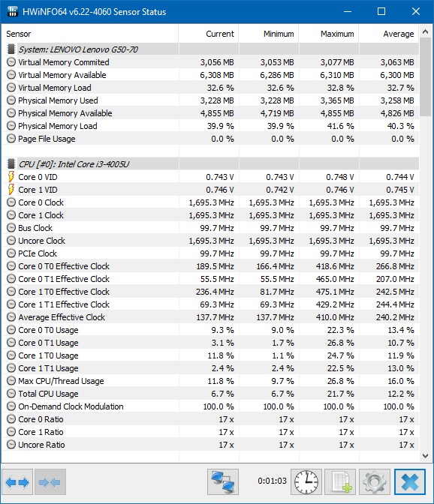Click the scrollbar up arrow
434x504 pixels.
click(x=425, y=31)
